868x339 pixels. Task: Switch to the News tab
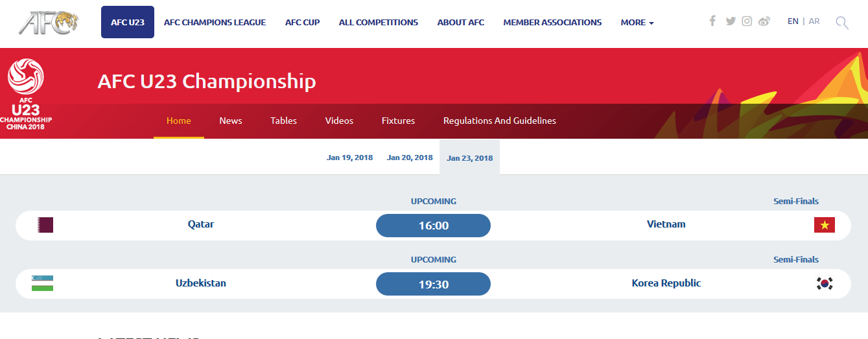click(231, 121)
